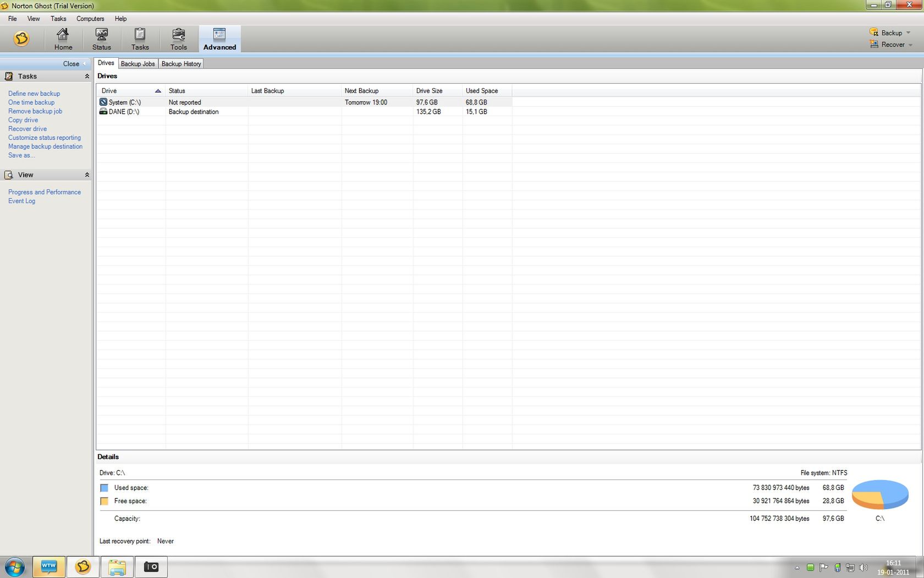This screenshot has height=578, width=924.
Task: Click the One time backup link
Action: (x=31, y=102)
